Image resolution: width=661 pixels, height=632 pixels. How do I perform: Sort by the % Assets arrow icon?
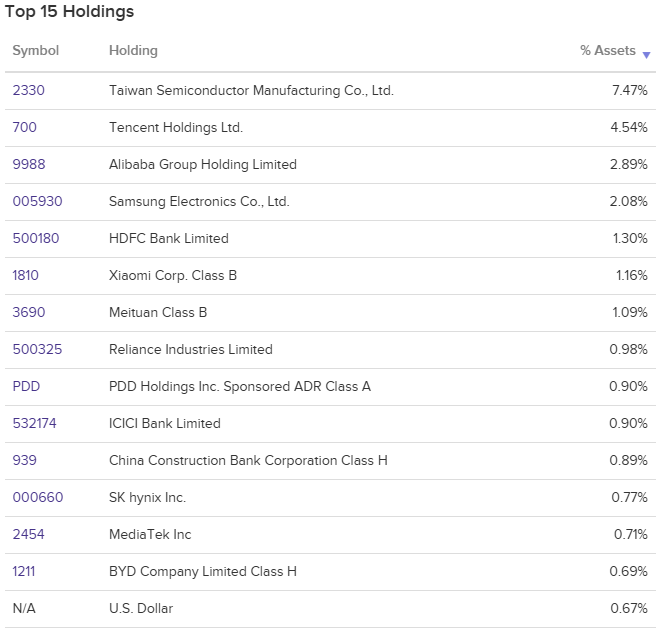pyautogui.click(x=646, y=55)
